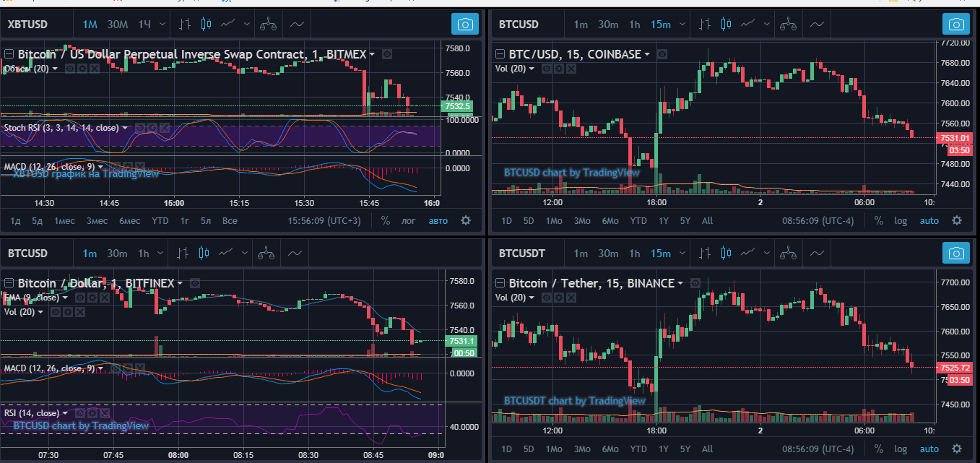Take snapshot of the BTCUSDT BINANCE chart
Image resolution: width=980 pixels, height=463 pixels.
(x=956, y=253)
